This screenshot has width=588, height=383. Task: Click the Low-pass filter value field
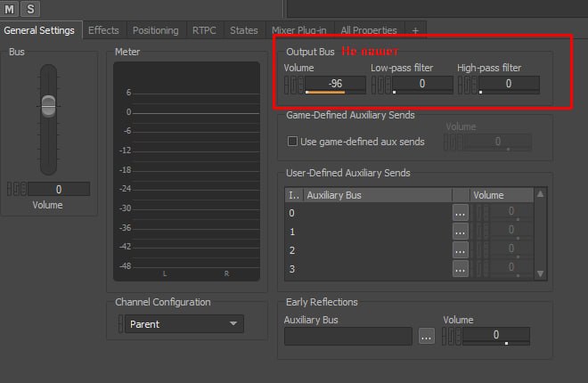421,84
